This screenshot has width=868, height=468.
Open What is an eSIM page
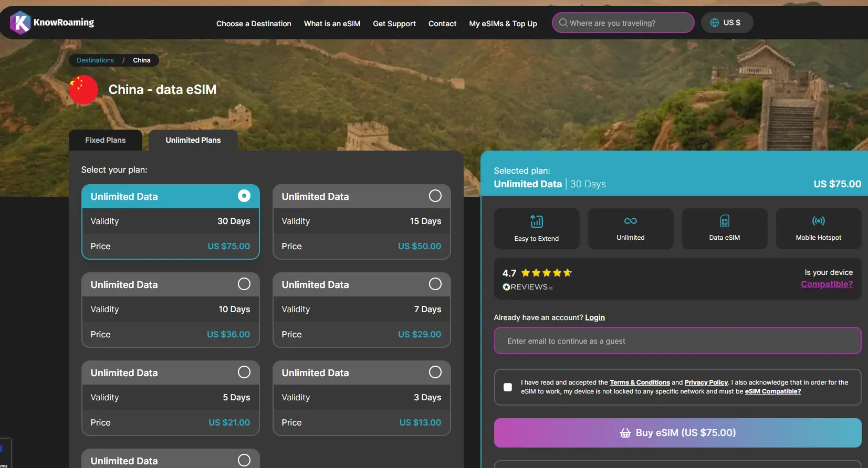332,24
